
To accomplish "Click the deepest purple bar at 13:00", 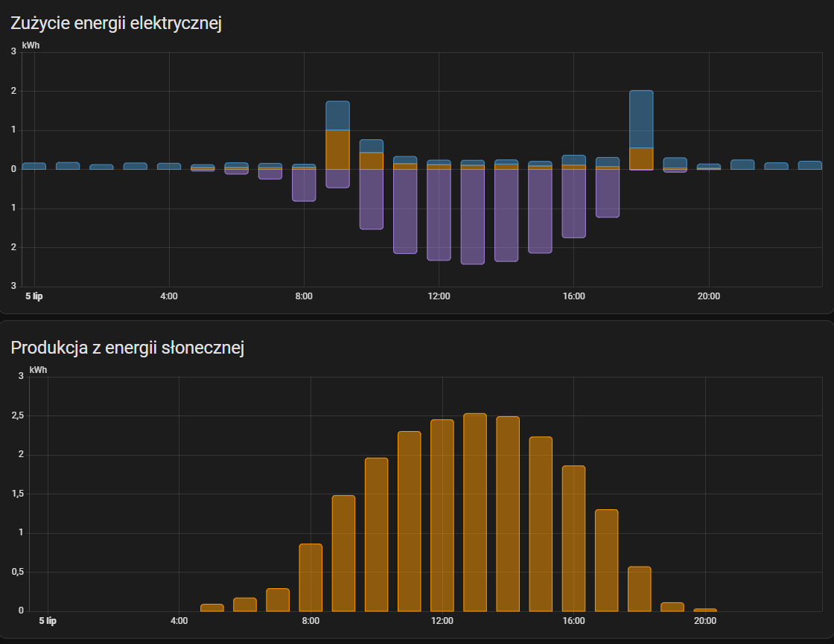I will point(472,217).
